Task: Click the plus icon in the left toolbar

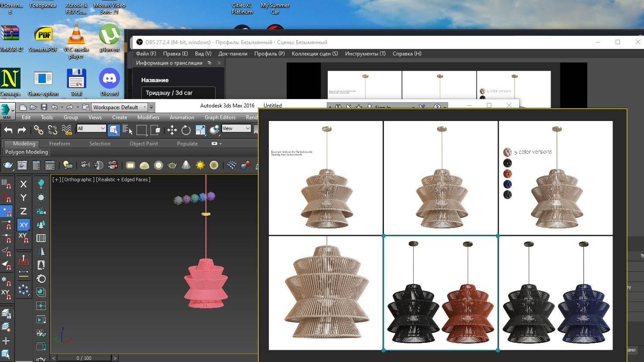Action: pyautogui.click(x=6, y=341)
